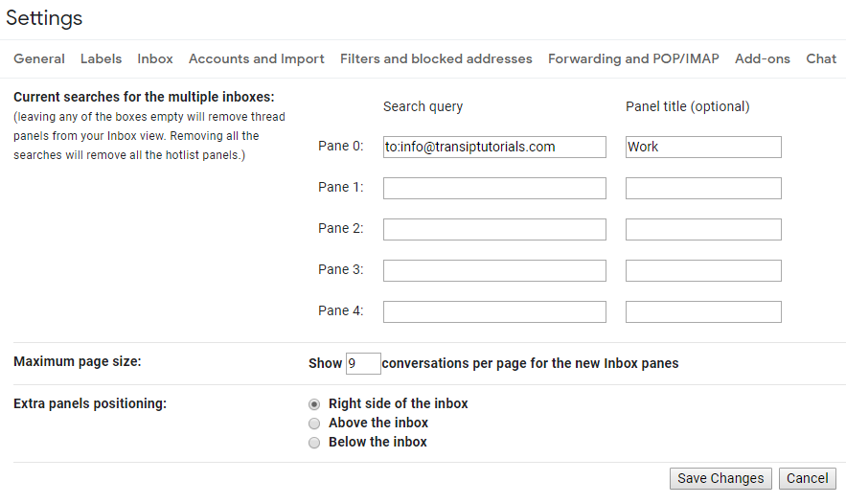846x504 pixels.
Task: Open Filters and blocked addresses tab
Action: (x=436, y=58)
